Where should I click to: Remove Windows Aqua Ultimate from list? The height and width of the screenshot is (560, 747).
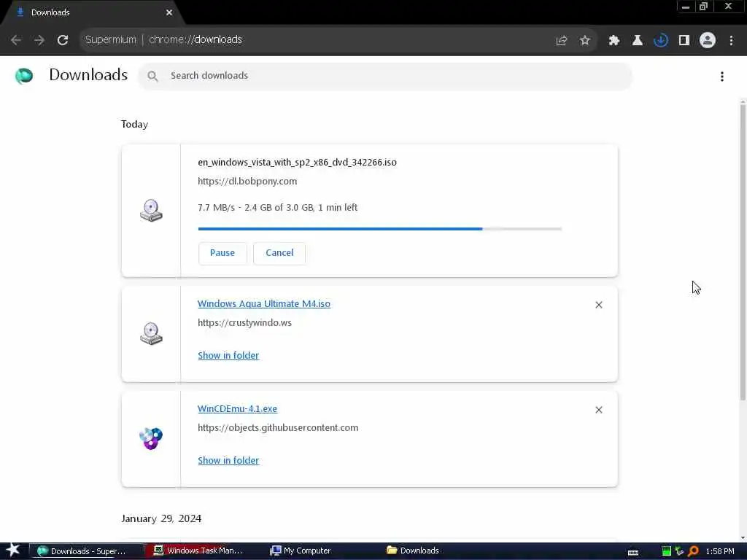coord(599,305)
